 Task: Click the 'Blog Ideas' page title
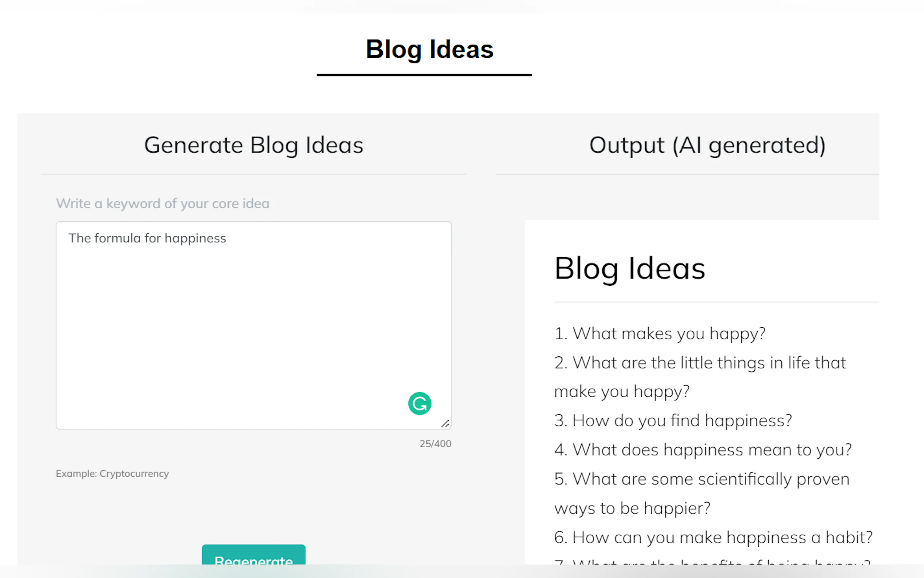(x=429, y=49)
